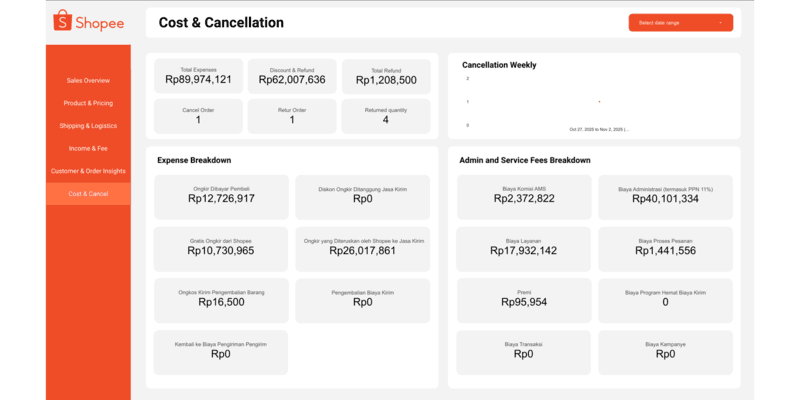Screen dimensions: 800x400
Task: Select the Discount & Refund card
Action: coord(292,76)
